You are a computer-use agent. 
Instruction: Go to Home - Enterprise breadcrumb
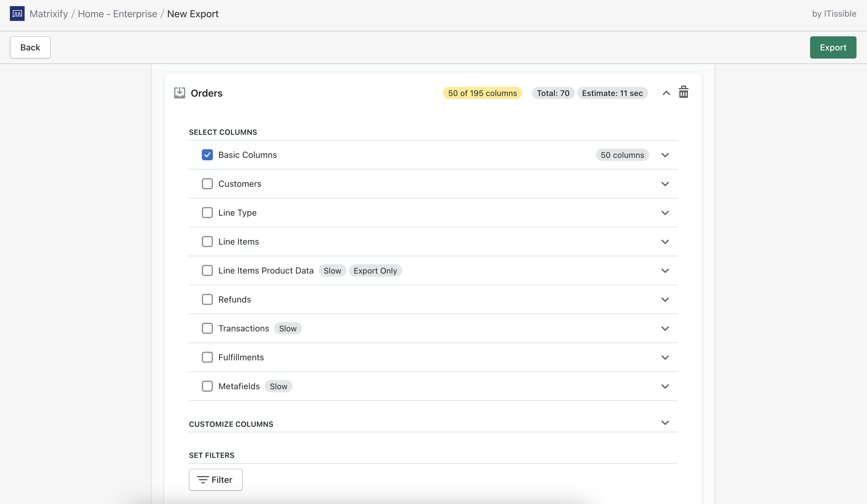[x=117, y=14]
